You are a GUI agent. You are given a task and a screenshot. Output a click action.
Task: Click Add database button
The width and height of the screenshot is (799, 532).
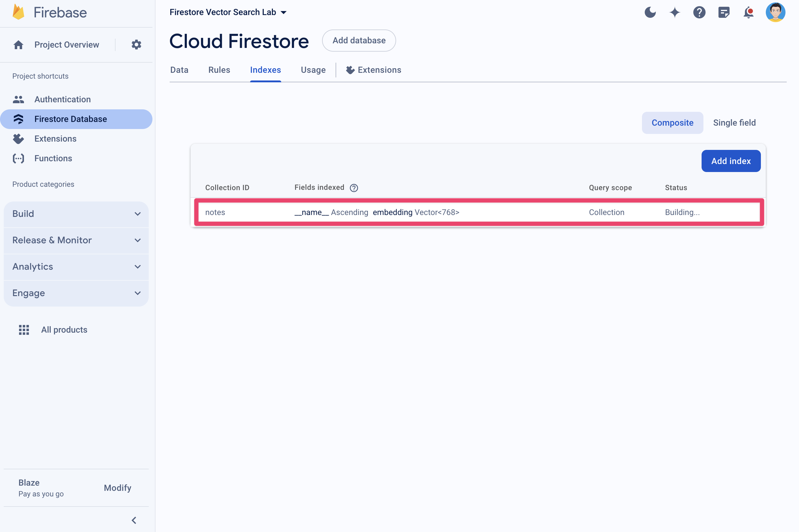(x=358, y=40)
